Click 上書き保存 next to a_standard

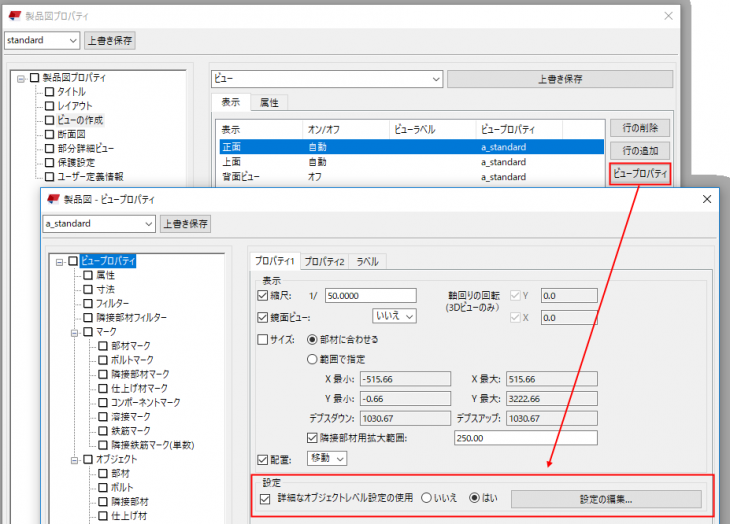[x=185, y=224]
